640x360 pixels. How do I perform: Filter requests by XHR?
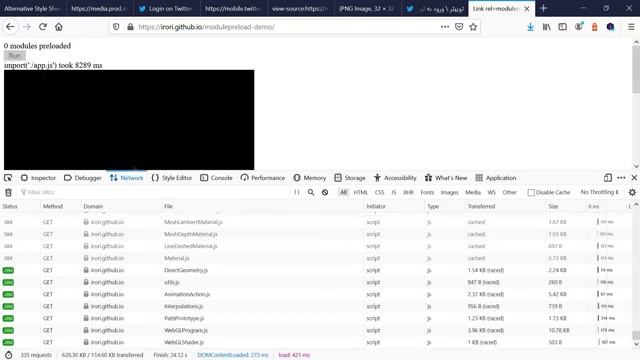[x=408, y=192]
